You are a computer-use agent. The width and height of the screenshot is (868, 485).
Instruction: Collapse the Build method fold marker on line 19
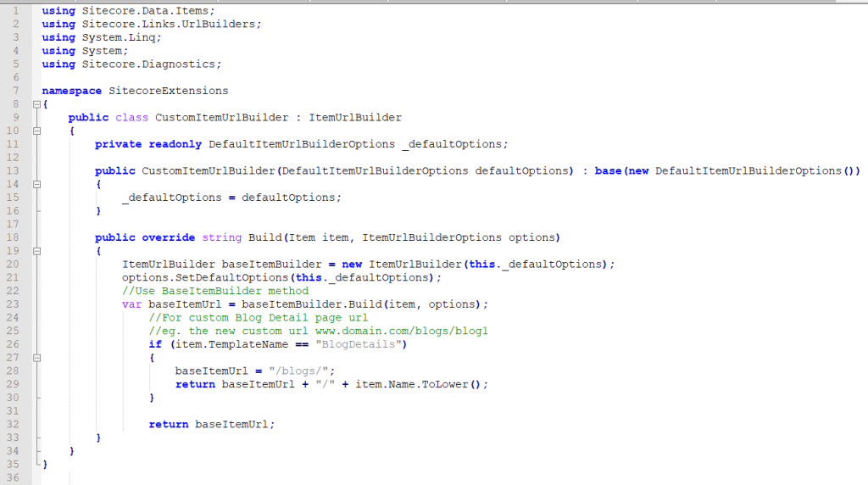[x=36, y=251]
